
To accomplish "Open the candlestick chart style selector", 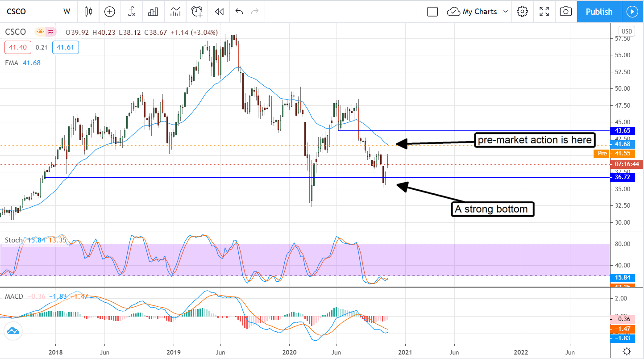I will tap(88, 12).
